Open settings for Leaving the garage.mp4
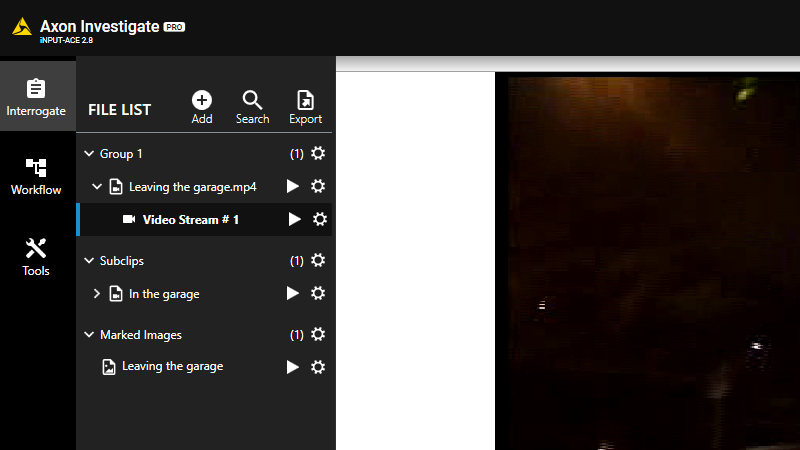 [x=318, y=186]
